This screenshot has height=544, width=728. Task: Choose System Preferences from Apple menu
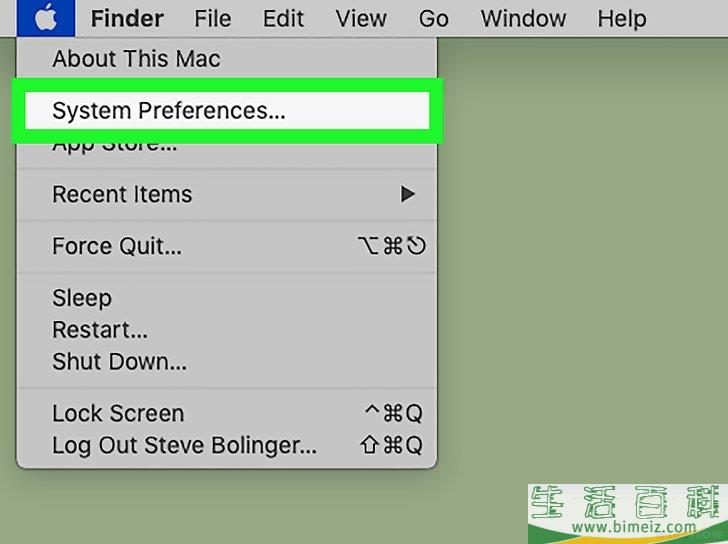coord(168,110)
